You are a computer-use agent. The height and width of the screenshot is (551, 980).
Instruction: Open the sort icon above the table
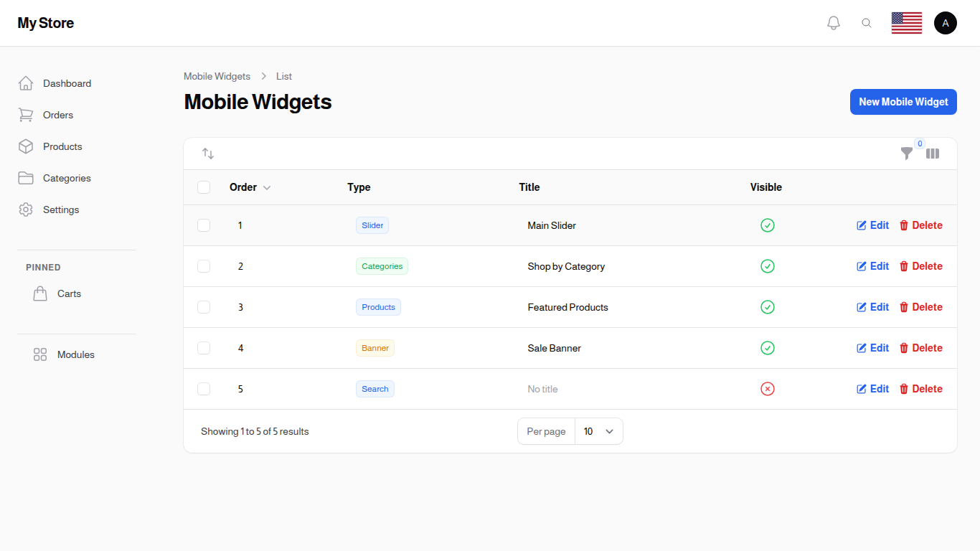[208, 153]
